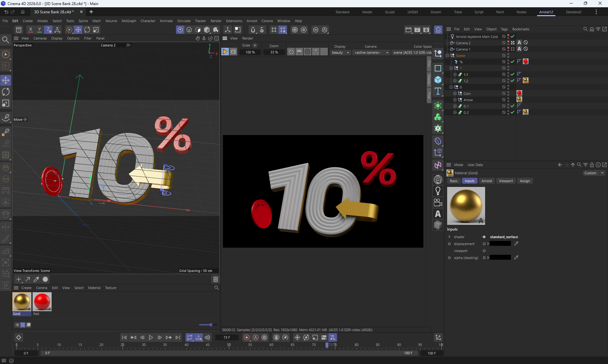
Task: Select the Rotate tool in left toolbar
Action: (x=6, y=92)
